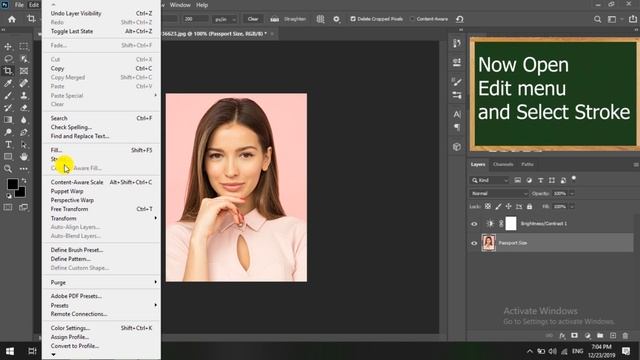Open the Edit Toolbar three-dots button
Viewport: 640px width, 360px height.
[x=24, y=169]
